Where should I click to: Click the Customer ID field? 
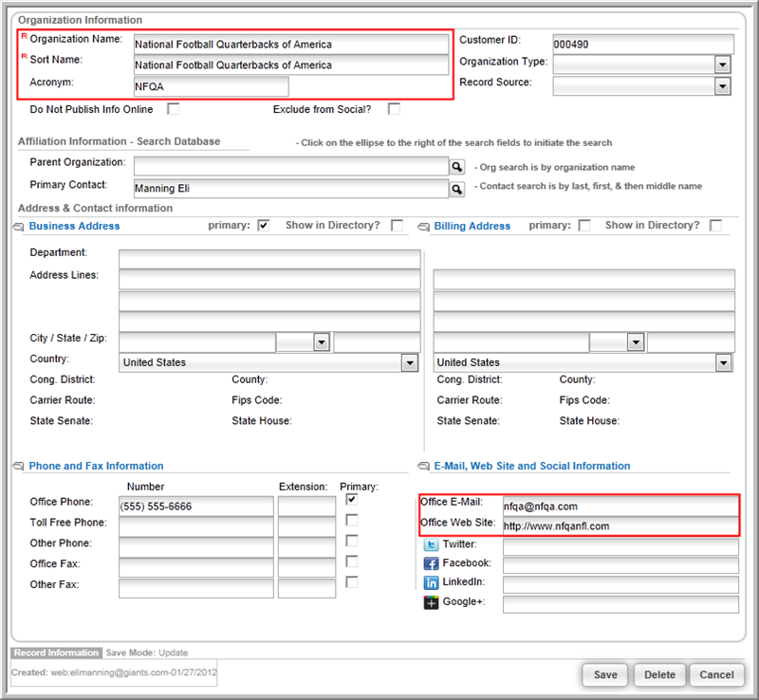pyautogui.click(x=643, y=44)
